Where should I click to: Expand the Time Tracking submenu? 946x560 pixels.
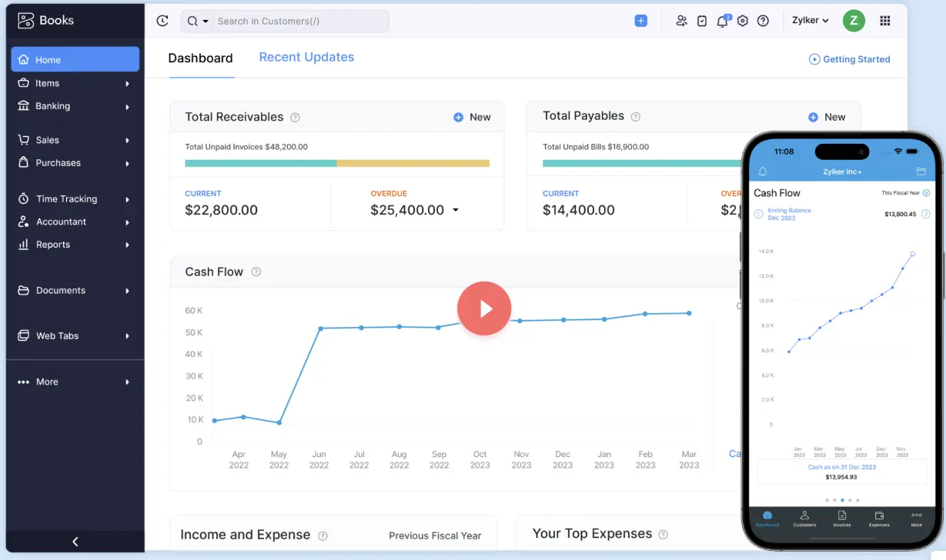tap(128, 199)
